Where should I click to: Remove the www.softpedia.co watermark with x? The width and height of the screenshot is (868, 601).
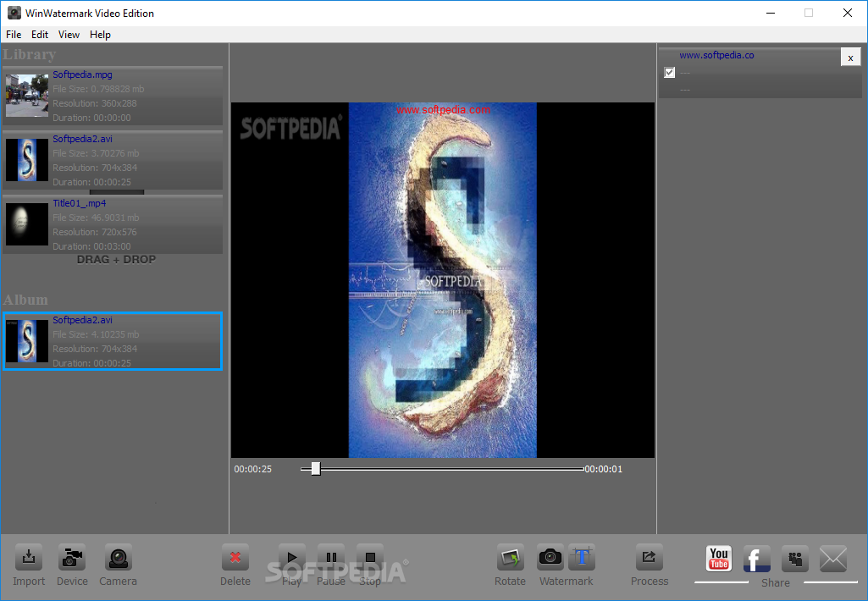850,58
